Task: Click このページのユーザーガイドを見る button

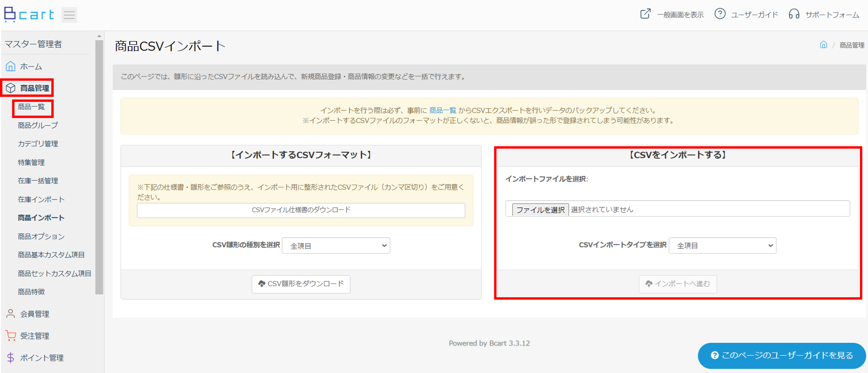Action: (782, 355)
